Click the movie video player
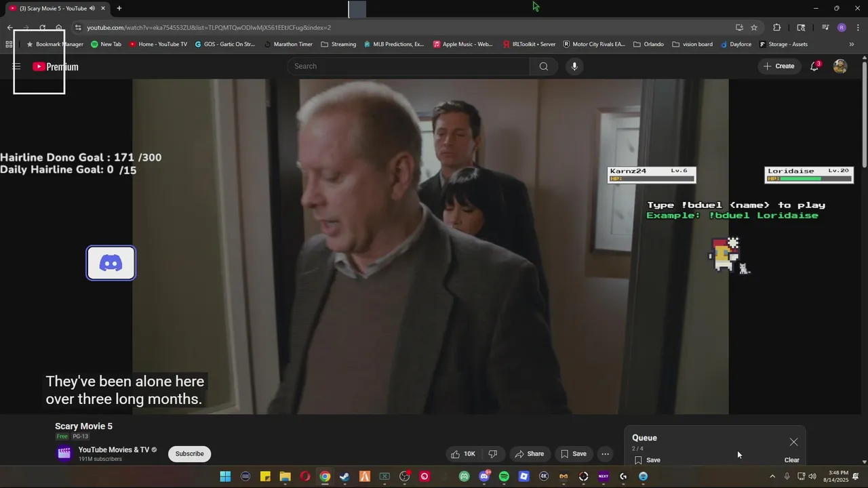Image resolution: width=868 pixels, height=488 pixels. (x=431, y=246)
